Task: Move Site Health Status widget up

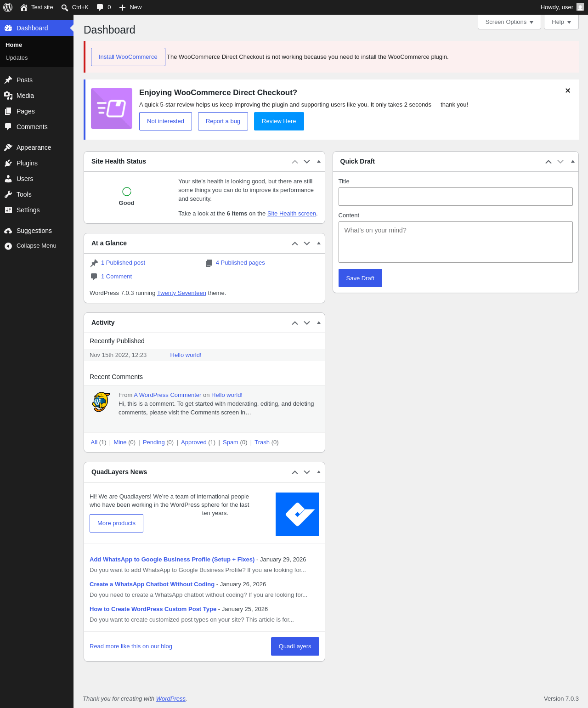Action: (x=295, y=162)
